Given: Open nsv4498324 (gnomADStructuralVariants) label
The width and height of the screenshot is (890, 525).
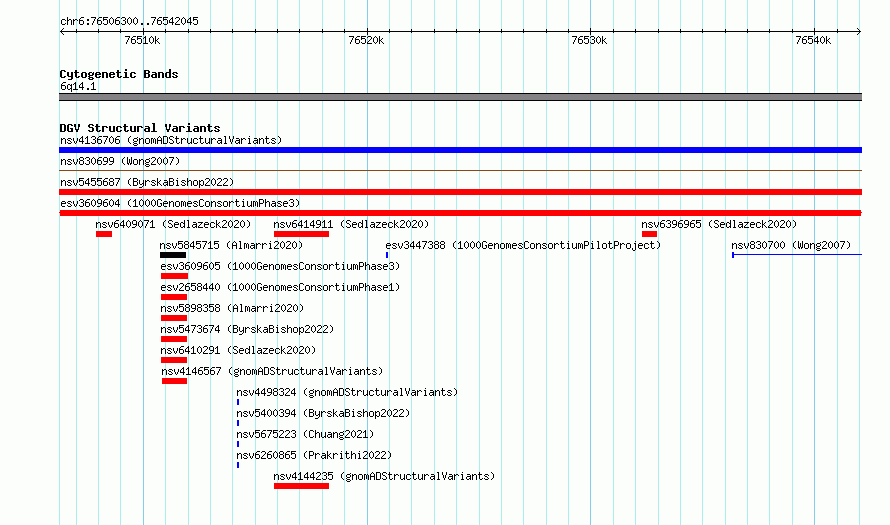Looking at the screenshot, I should [x=347, y=392].
